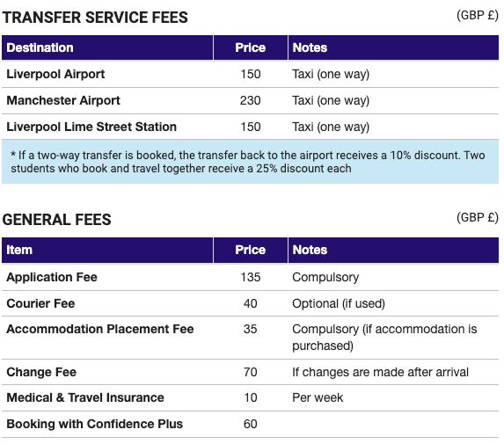The height and width of the screenshot is (444, 504).
Task: Select the Medical & Travel Insurance label
Action: coord(85,397)
